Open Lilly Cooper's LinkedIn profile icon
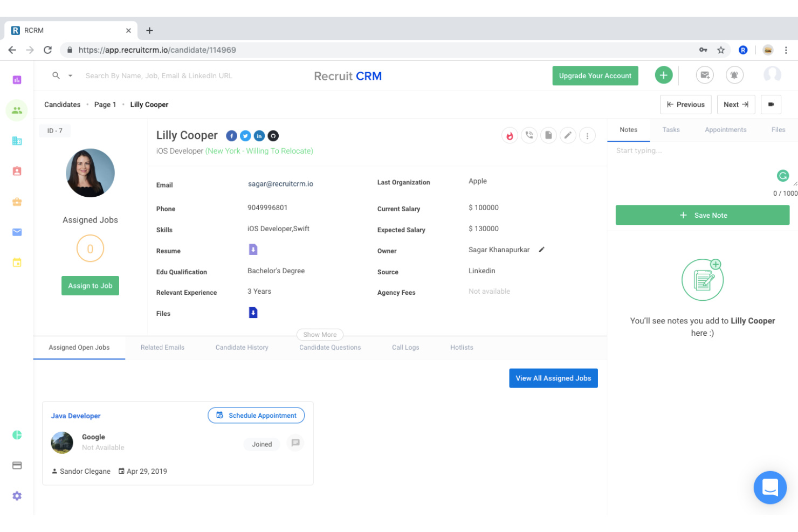The height and width of the screenshot is (532, 798). [x=259, y=136]
